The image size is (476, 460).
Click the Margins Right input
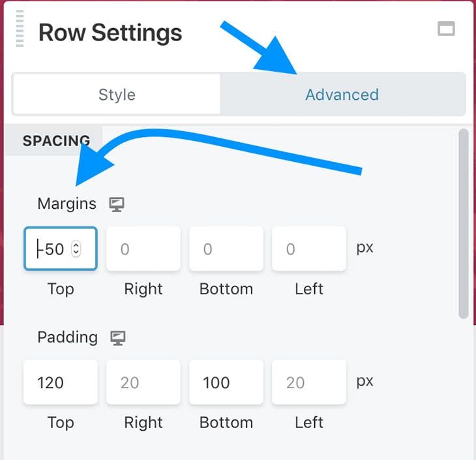click(143, 249)
